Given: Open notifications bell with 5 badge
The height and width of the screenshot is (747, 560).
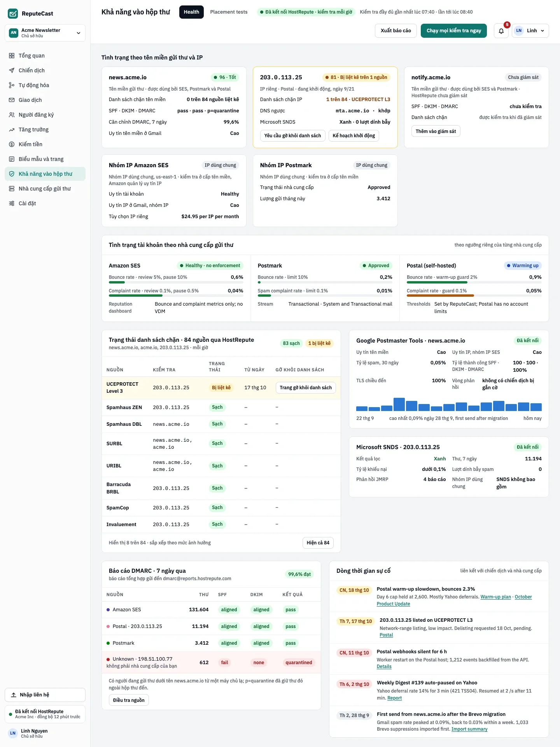Looking at the screenshot, I should point(501,31).
